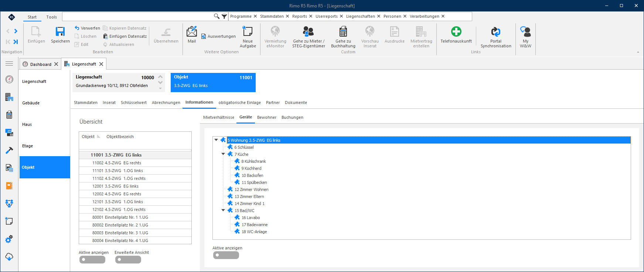Screen dimensions: 644x272
Task: Click into the top search field
Action: click(137, 16)
